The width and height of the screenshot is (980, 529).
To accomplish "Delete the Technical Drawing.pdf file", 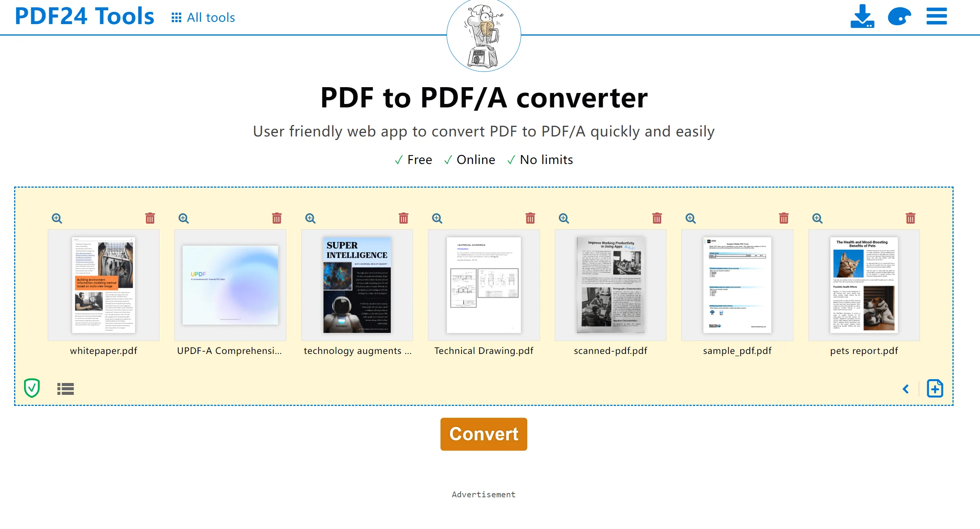I will [x=530, y=217].
